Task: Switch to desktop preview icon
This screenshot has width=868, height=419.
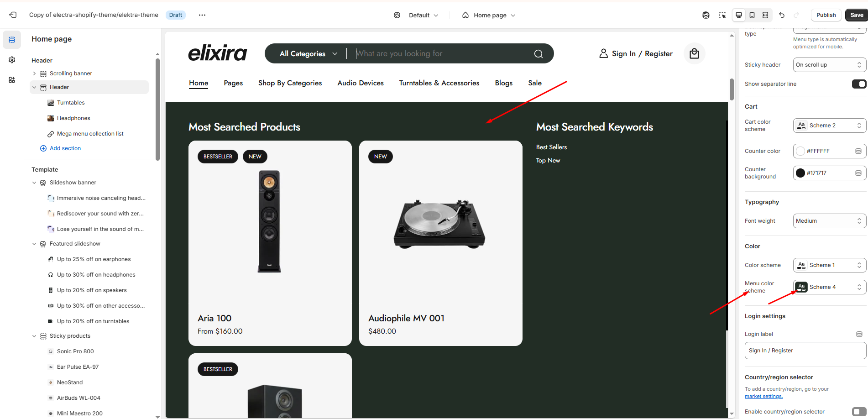Action: click(x=739, y=15)
